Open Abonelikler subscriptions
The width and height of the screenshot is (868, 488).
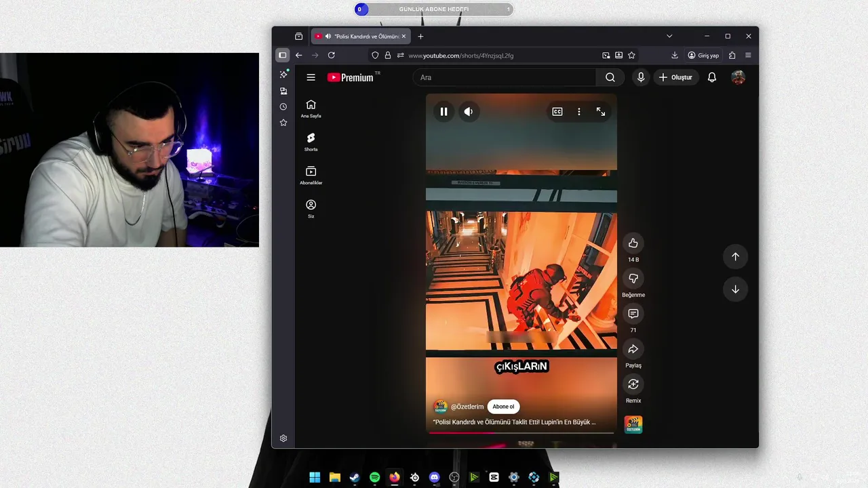[311, 176]
